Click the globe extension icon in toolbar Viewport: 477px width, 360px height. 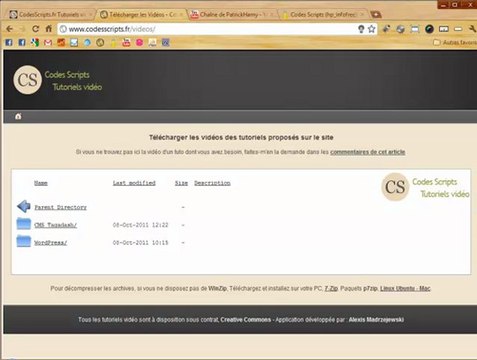coord(400,29)
